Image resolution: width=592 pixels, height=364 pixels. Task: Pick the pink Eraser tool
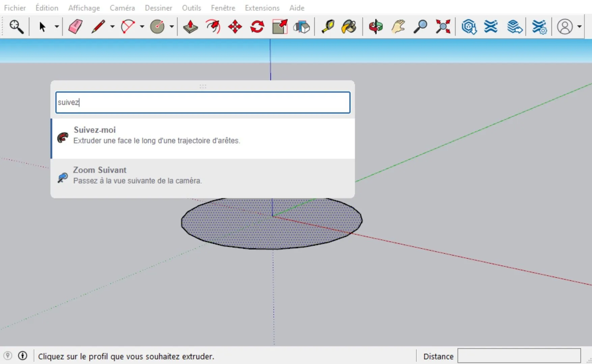pyautogui.click(x=75, y=27)
